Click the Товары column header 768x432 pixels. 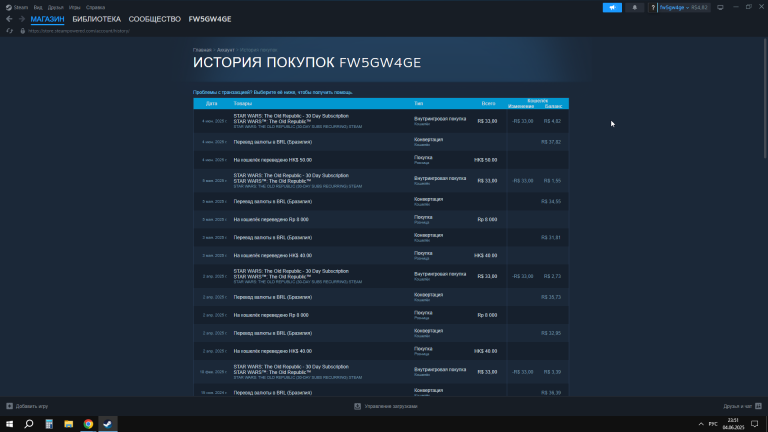pos(242,104)
